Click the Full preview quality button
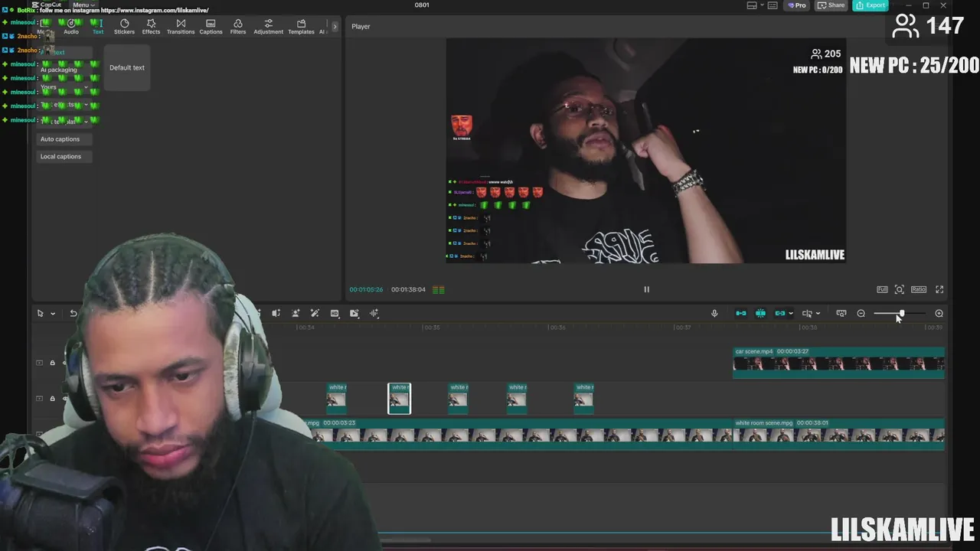980x551 pixels. tap(882, 289)
